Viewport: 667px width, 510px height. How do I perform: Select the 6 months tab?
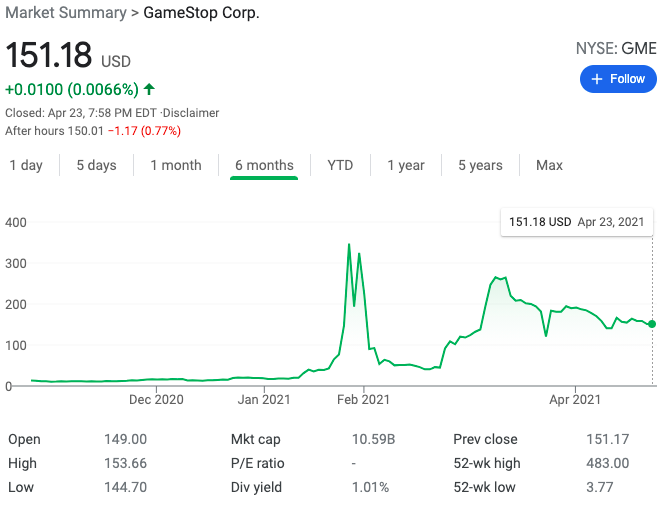click(x=264, y=165)
